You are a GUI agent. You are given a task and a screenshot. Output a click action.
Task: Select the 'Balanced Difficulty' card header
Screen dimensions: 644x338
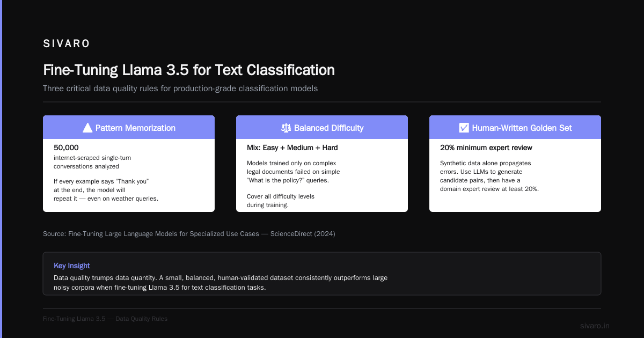322,127
